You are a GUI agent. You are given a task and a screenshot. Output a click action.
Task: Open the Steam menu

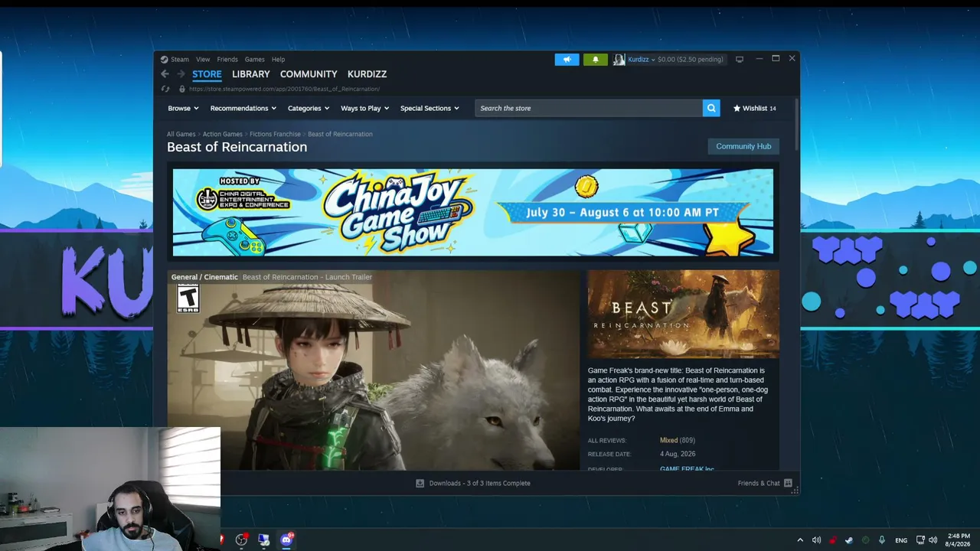pyautogui.click(x=180, y=59)
